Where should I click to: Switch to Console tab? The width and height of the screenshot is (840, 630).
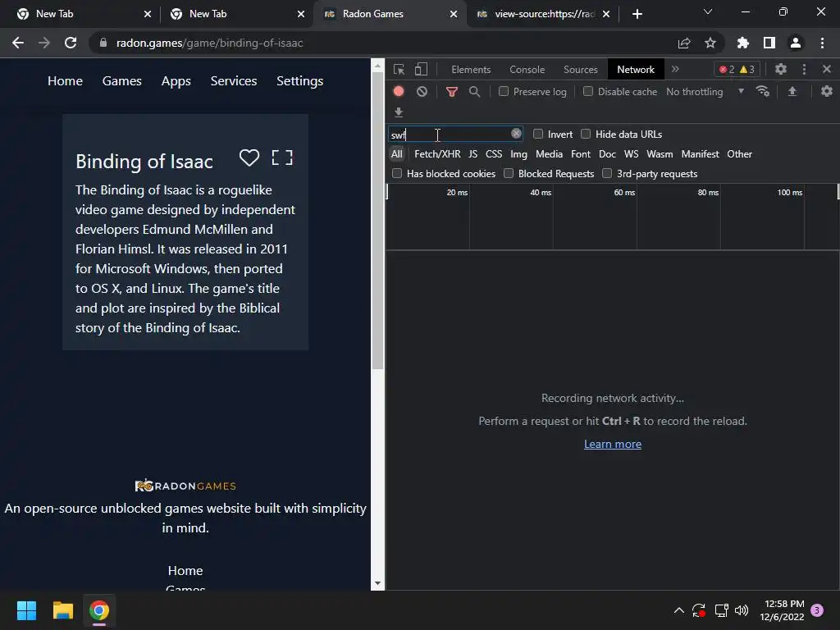(x=527, y=70)
